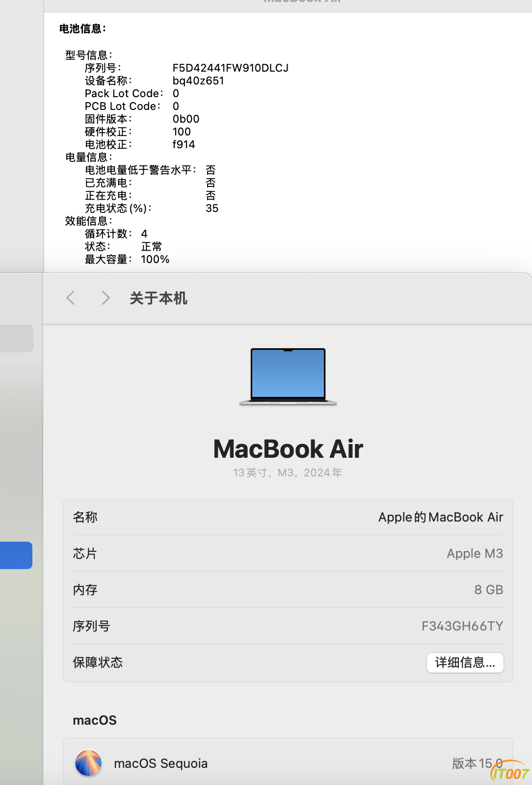The height and width of the screenshot is (785, 532).
Task: Click the back chevron beside 关于本机
Action: pyautogui.click(x=71, y=298)
